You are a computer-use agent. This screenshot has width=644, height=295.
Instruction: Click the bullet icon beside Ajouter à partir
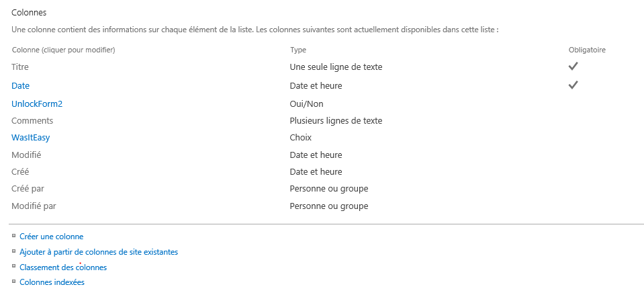[x=13, y=251]
